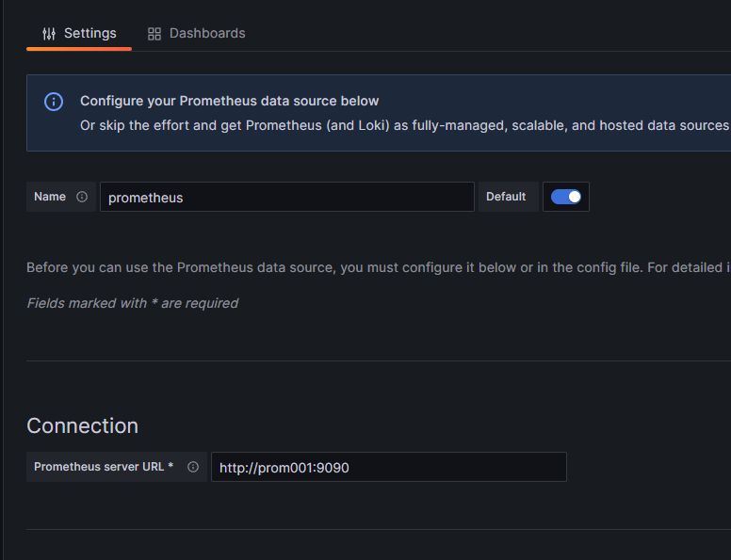Disable the Default data source toggle
Viewport: 731px width, 560px height.
(x=566, y=197)
